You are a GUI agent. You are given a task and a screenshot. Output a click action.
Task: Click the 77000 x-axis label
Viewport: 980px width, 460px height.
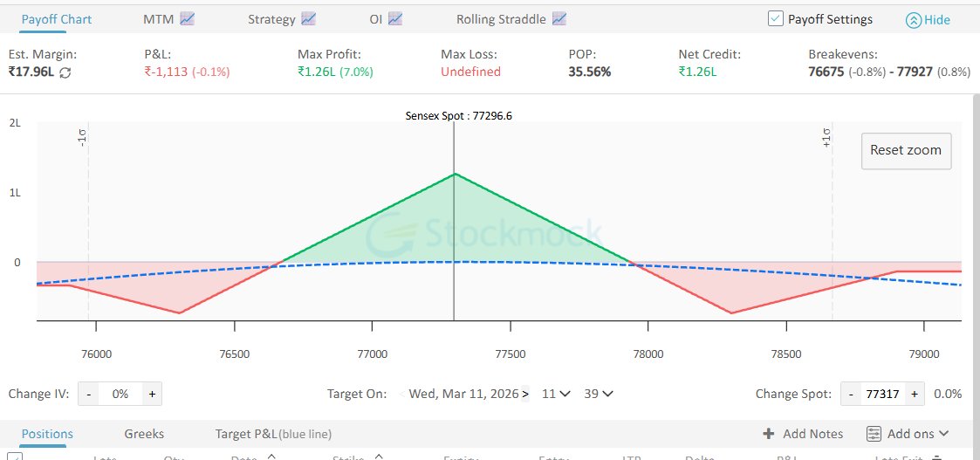click(373, 354)
